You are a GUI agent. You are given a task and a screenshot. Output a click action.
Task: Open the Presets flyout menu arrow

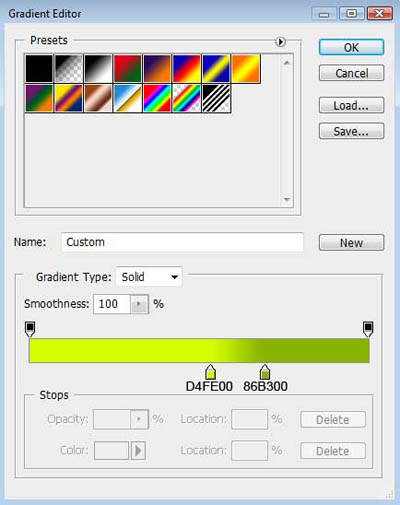coord(281,42)
